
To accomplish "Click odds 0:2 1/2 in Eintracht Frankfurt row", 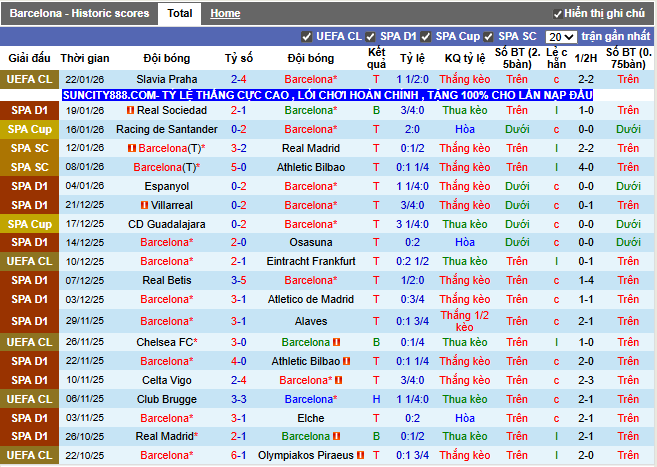I will pos(412,261).
